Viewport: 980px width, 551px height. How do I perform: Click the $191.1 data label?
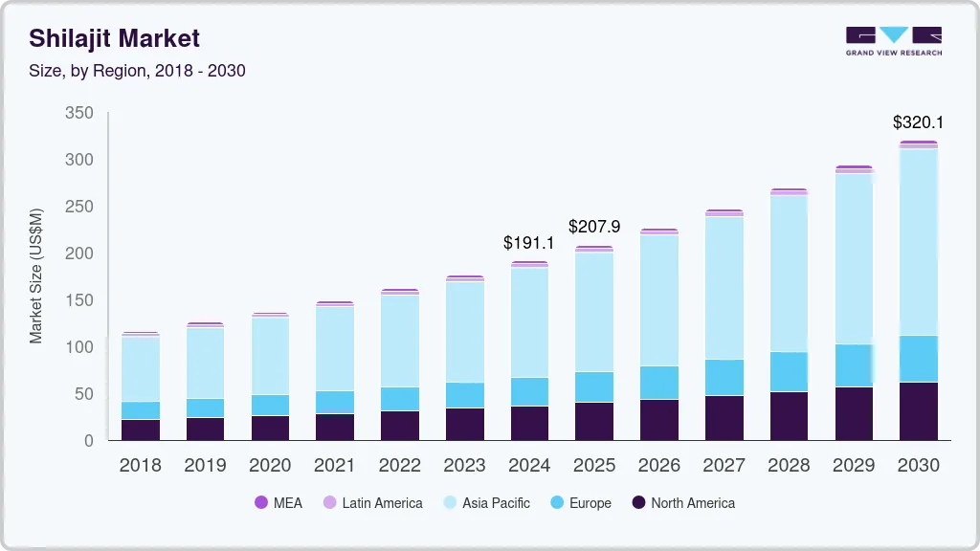pyautogui.click(x=529, y=243)
